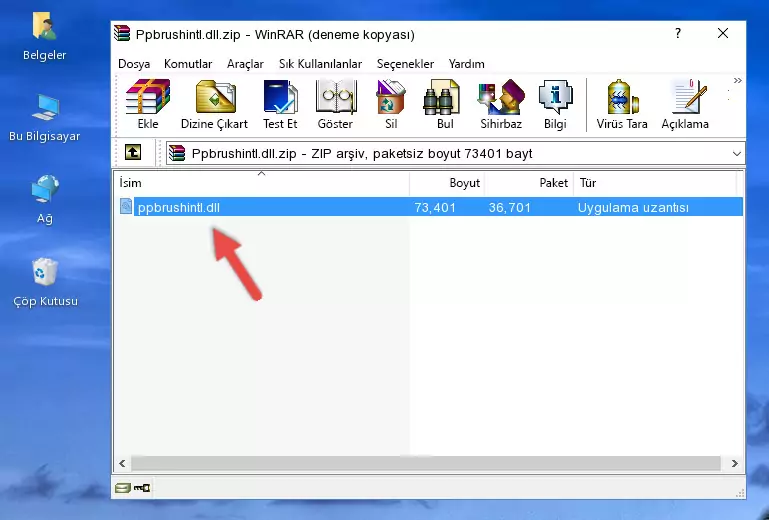Sort by the Tür column header

tap(655, 183)
